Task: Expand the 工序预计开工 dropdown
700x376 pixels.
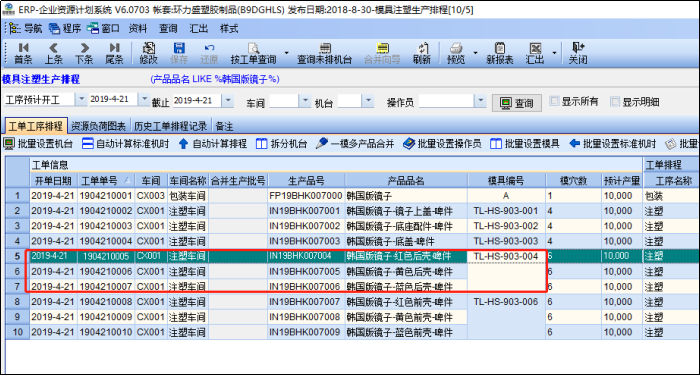Action: point(81,99)
